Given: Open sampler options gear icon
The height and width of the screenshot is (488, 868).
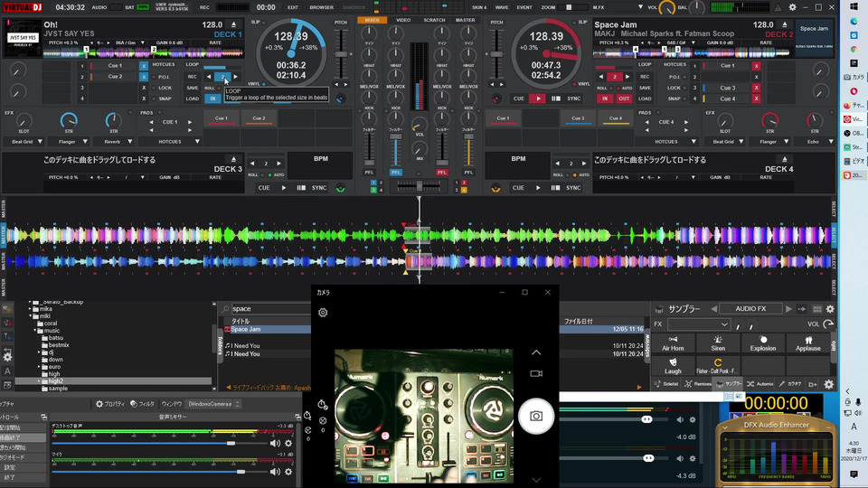Looking at the screenshot, I should (x=830, y=309).
